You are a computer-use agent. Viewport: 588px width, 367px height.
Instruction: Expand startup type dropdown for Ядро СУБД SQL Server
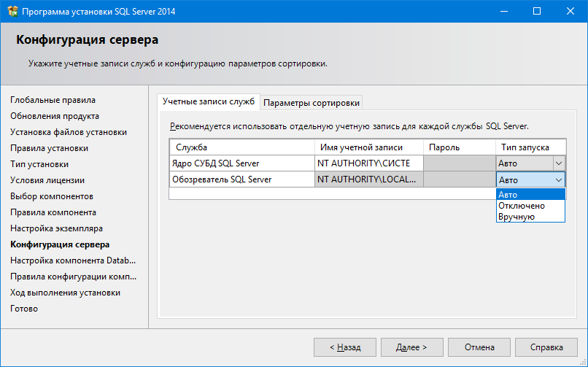pos(559,163)
